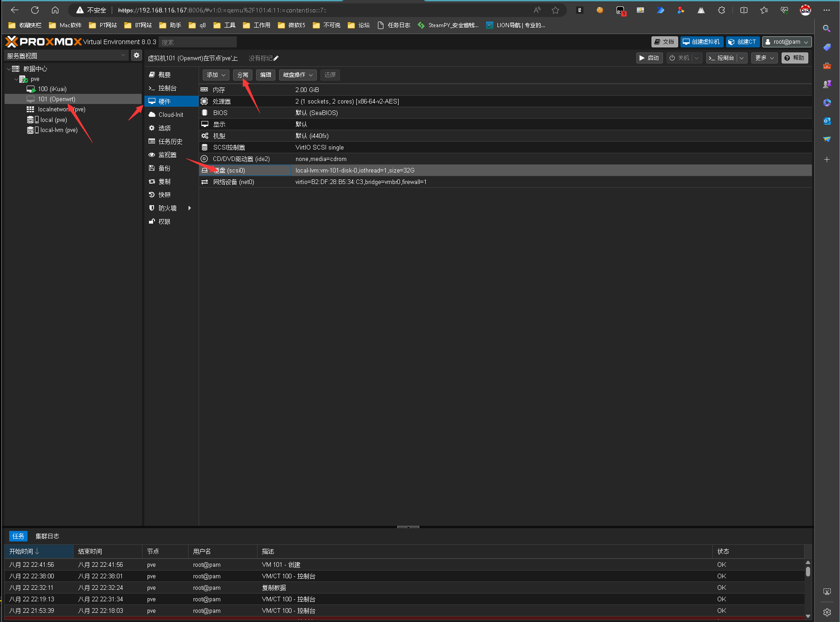Expand the root@pam user menu

coord(787,42)
